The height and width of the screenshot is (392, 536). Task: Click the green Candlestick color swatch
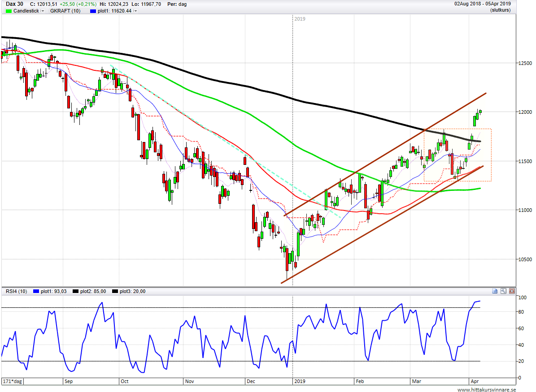pyautogui.click(x=9, y=11)
